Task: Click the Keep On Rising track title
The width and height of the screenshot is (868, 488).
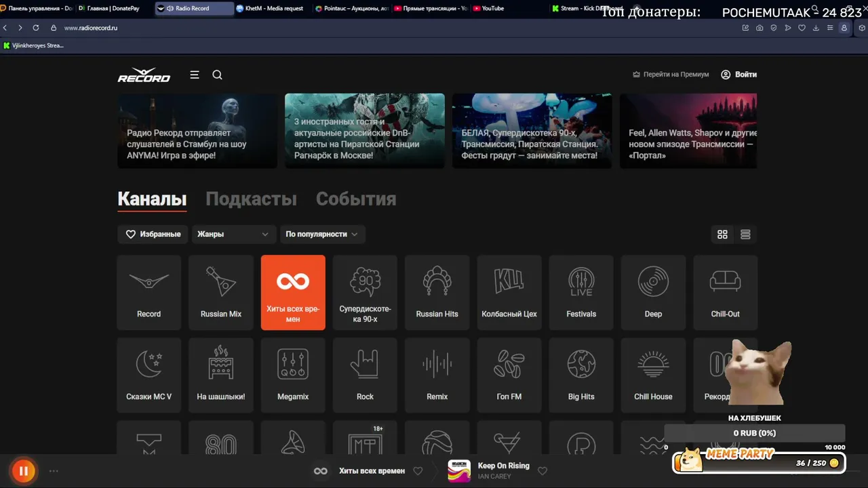Action: 504,466
